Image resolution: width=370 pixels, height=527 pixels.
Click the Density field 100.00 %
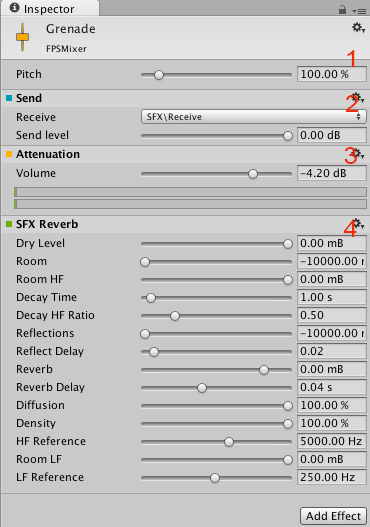[x=332, y=423]
